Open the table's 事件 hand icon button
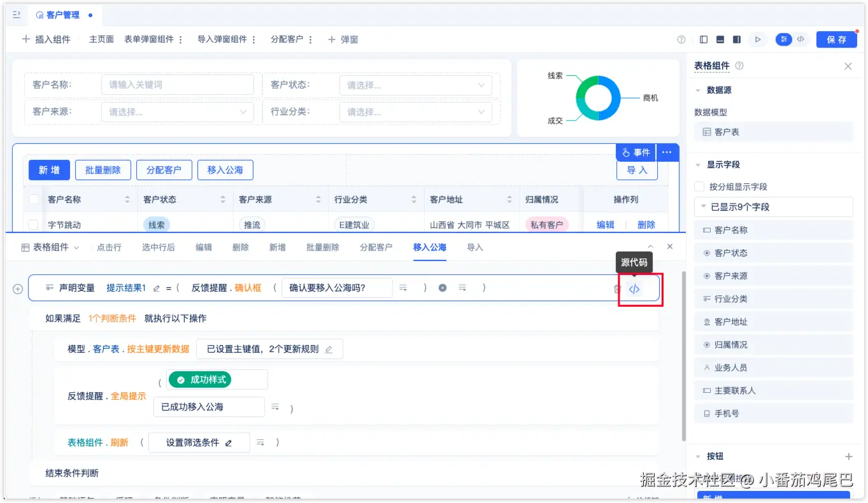This screenshot has width=868, height=503. tap(636, 153)
